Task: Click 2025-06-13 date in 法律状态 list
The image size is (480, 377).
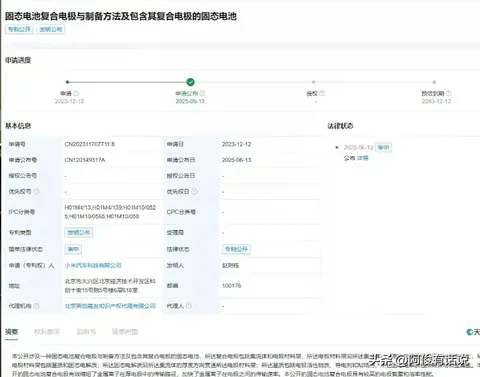Action: click(358, 147)
